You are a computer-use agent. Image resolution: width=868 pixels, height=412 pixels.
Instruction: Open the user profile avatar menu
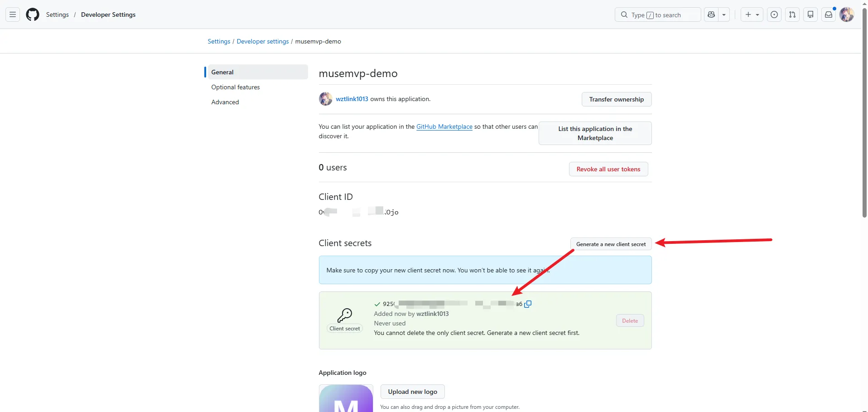pos(846,15)
